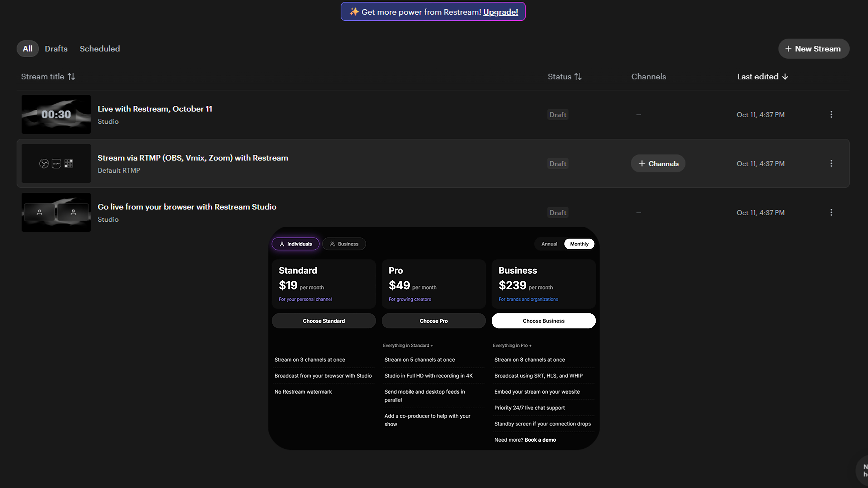The image size is (868, 488).
Task: Switch to Scheduled tab
Action: (x=100, y=49)
